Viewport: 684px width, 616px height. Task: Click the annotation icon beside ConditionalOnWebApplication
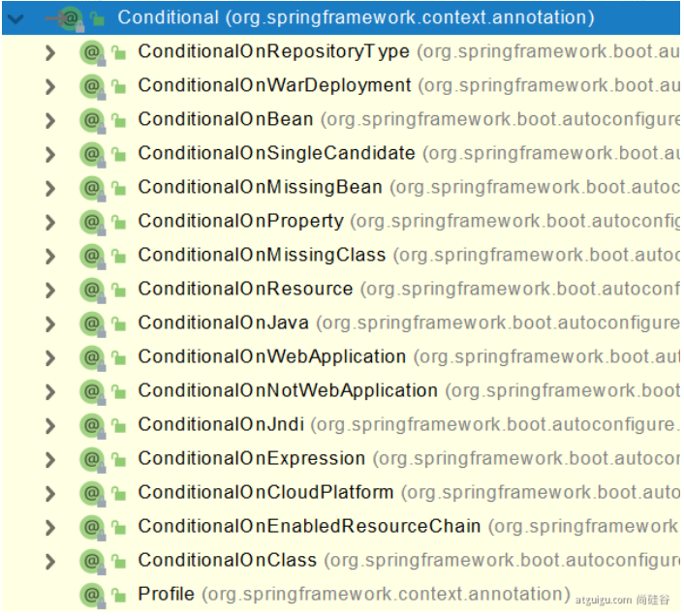point(92,358)
